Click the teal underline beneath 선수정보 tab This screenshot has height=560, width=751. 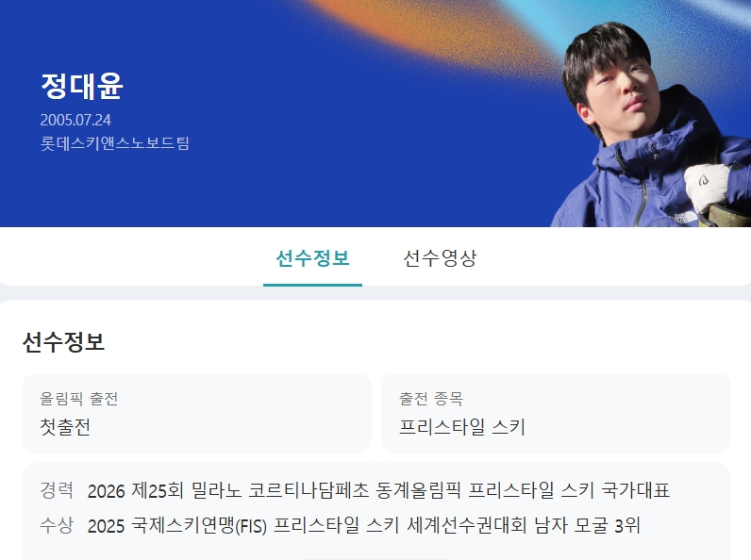click(312, 285)
